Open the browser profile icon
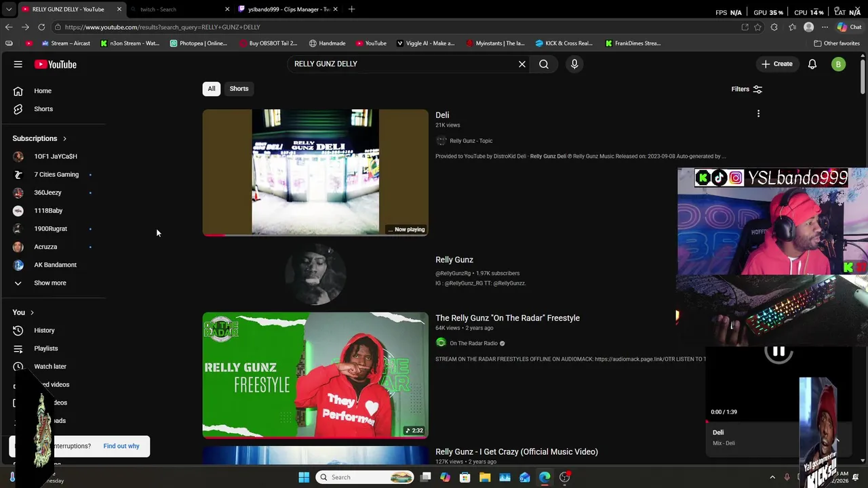The width and height of the screenshot is (868, 488). [x=808, y=27]
